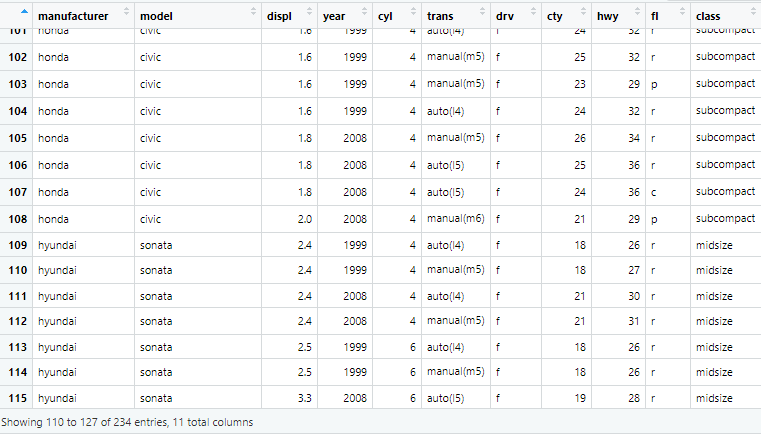Click hwy value 34 in row 105
Viewport: 761px width, 434px height.
point(634,138)
